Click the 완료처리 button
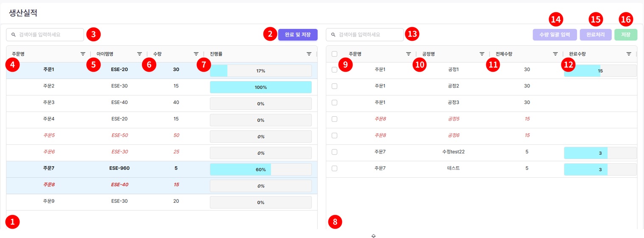This screenshot has width=644, height=238. [595, 34]
